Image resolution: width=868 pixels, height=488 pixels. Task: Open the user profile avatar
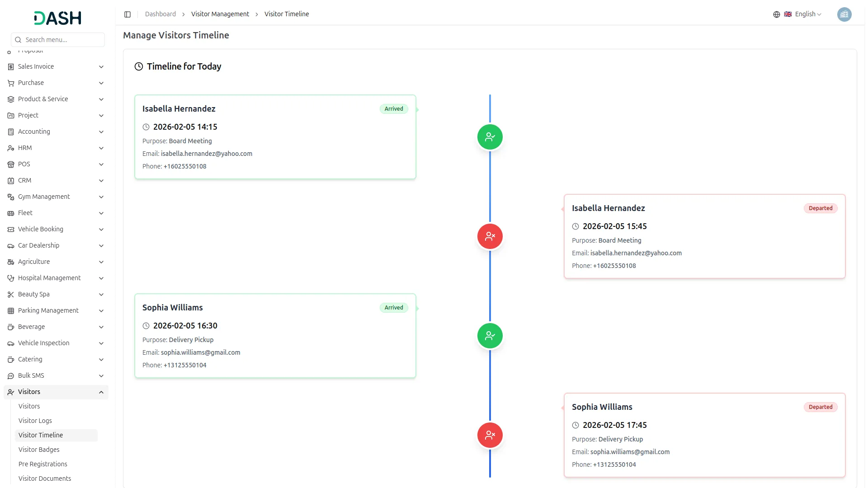pos(844,14)
